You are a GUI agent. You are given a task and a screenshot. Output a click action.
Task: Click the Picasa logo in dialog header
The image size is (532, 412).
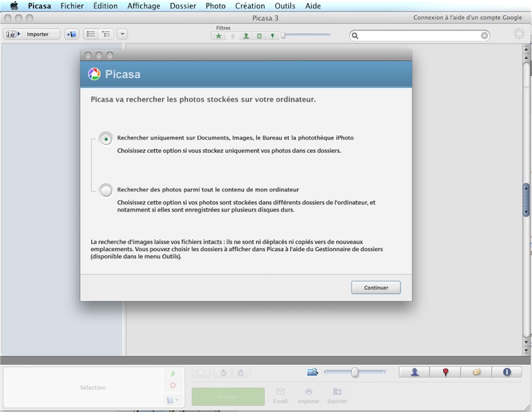(94, 74)
